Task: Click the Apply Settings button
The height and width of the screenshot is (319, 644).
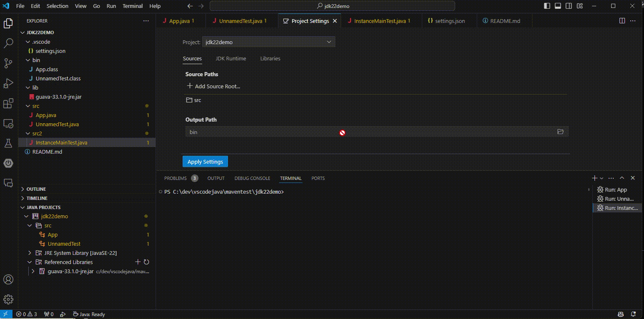Action: click(205, 162)
